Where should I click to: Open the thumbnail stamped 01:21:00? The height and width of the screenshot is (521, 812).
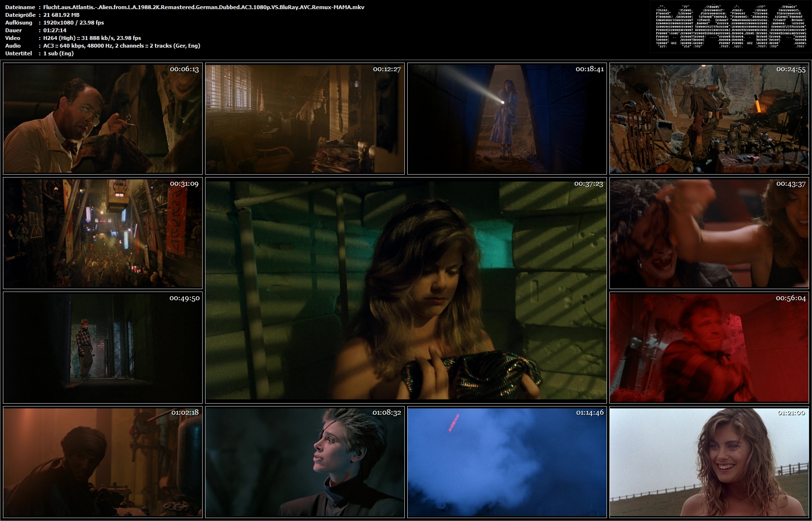click(709, 462)
